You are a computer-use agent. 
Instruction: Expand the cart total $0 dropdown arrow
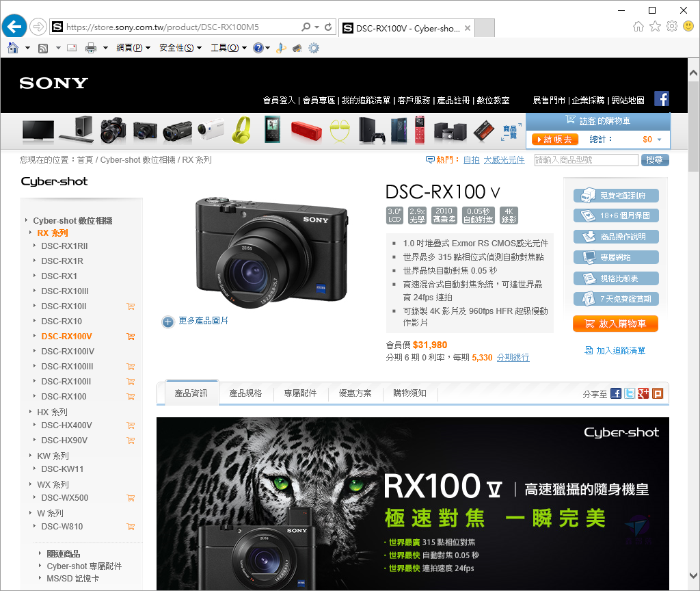(x=660, y=140)
